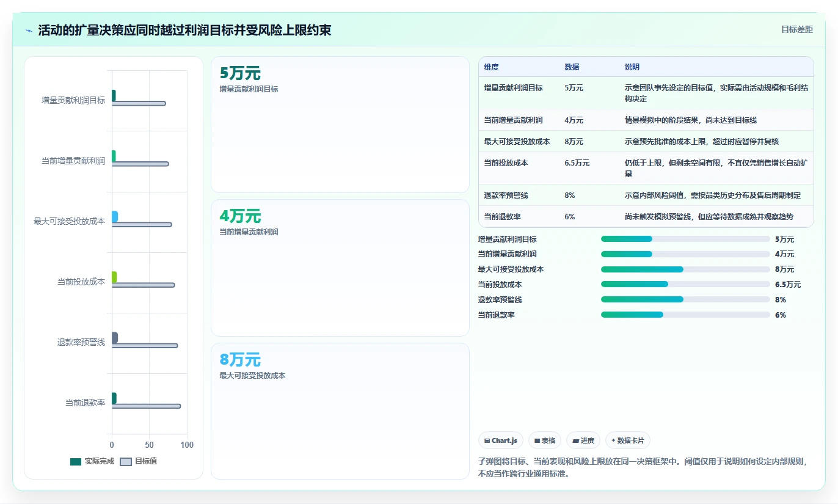Click the 8万元 data card
Viewport: 838px width, 504px height.
[x=340, y=411]
